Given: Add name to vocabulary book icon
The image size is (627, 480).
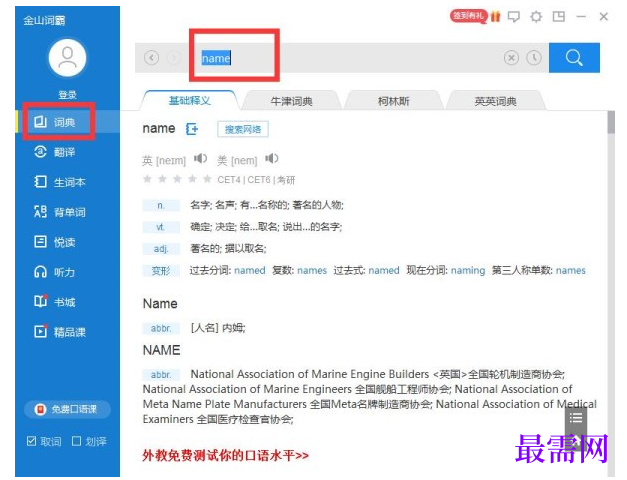Looking at the screenshot, I should pos(192,129).
